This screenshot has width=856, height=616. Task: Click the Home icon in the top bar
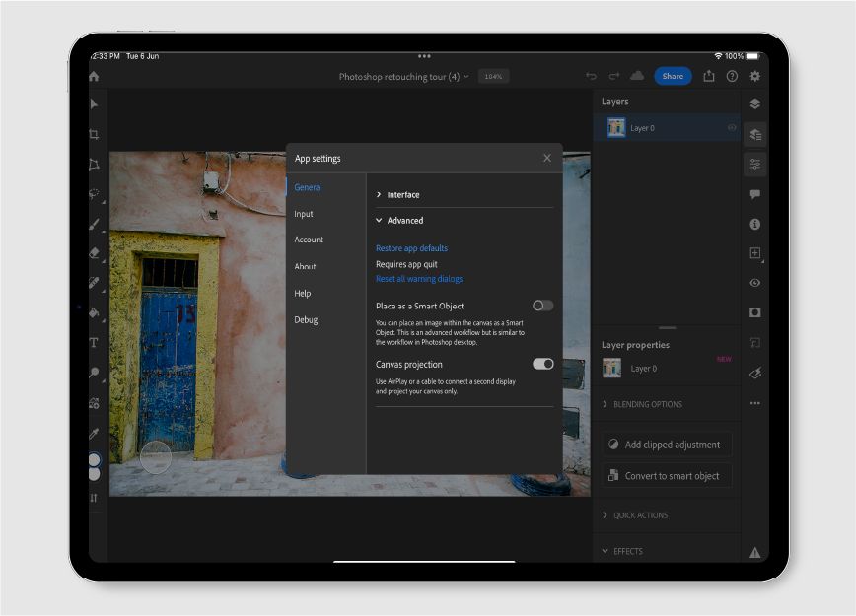pos(94,76)
